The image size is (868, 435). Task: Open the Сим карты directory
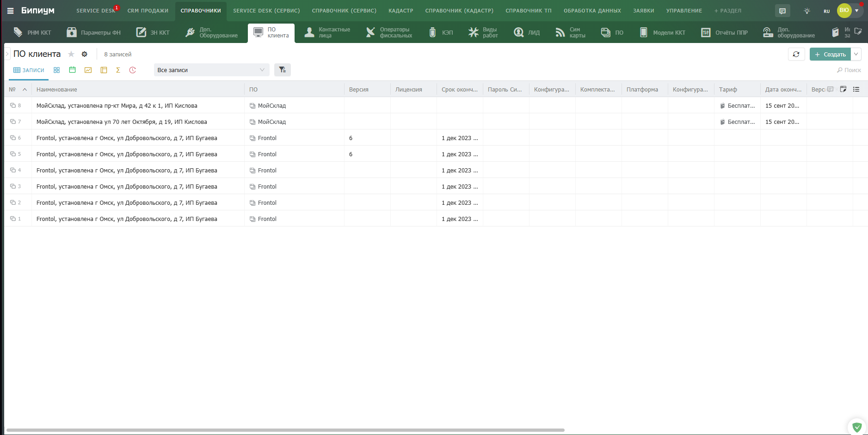point(571,32)
